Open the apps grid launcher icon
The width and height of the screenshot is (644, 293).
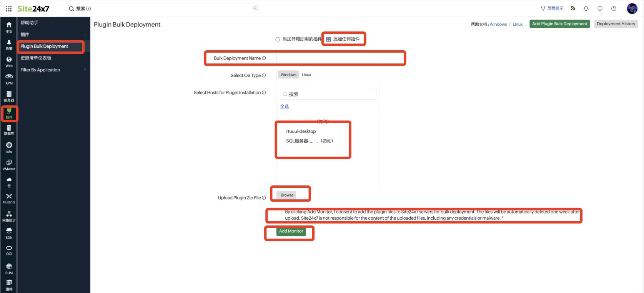[x=8, y=8]
